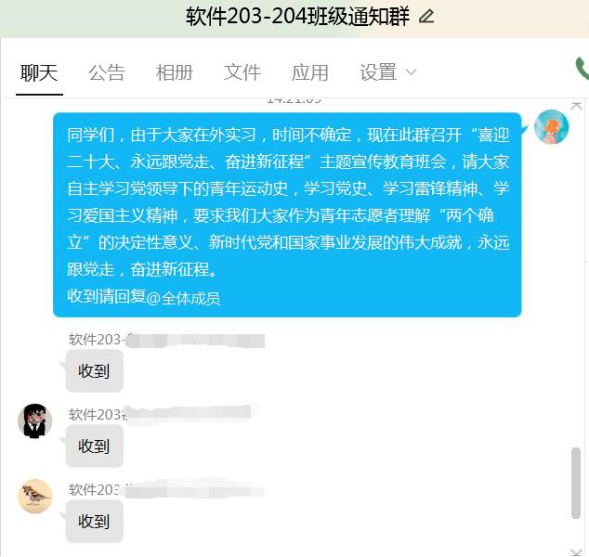
Task: Open the profile of the sparrow avatar
Action: coord(35,496)
